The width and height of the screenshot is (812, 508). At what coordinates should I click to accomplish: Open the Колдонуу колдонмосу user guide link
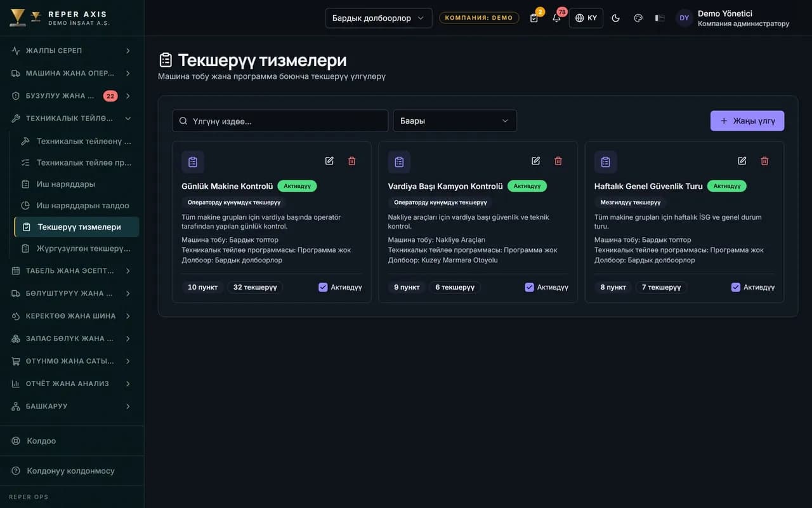72,471
